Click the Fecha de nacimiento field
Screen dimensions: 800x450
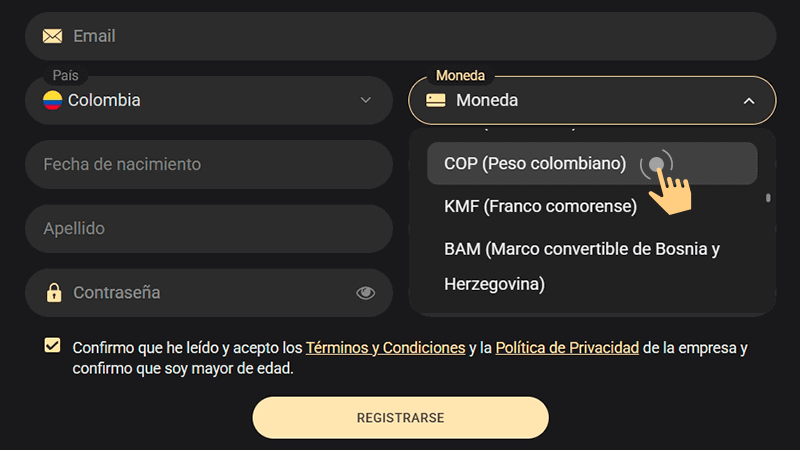[x=208, y=164]
